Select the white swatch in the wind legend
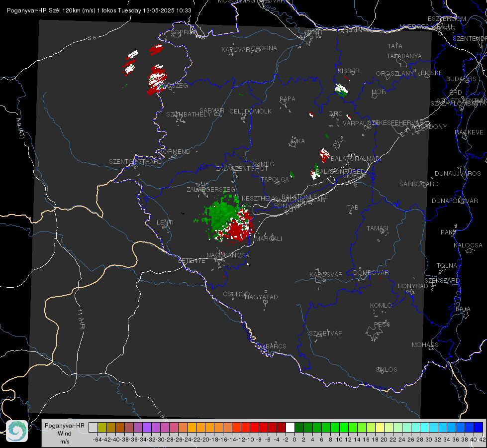This screenshot has height=448, width=487. coord(290,427)
